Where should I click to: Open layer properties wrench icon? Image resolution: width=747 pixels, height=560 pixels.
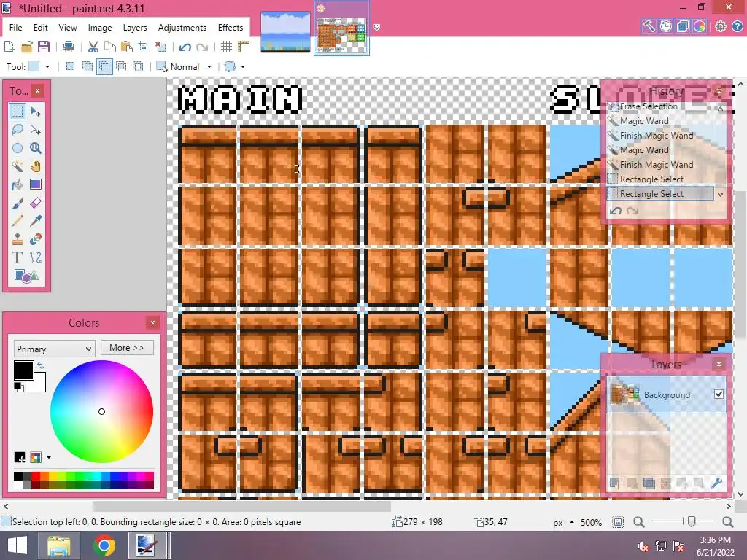[716, 483]
